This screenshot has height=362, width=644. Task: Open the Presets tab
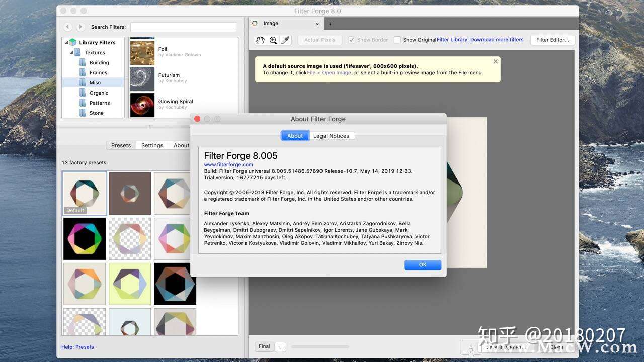[x=121, y=145]
